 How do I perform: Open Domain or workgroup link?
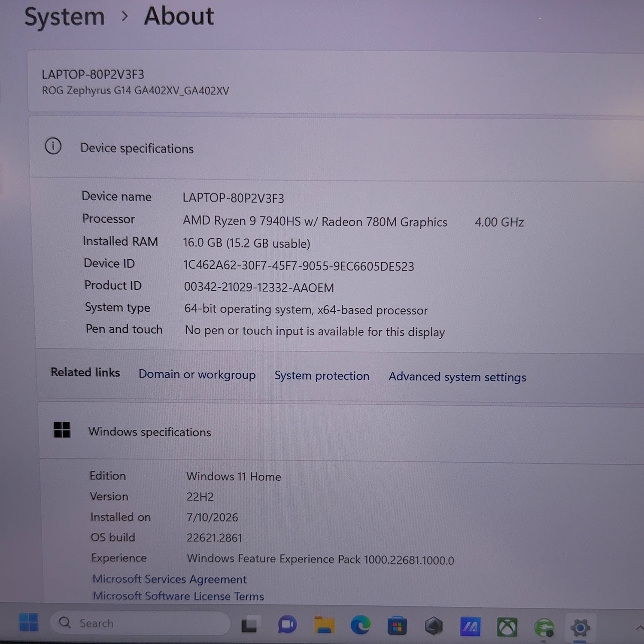197,374
